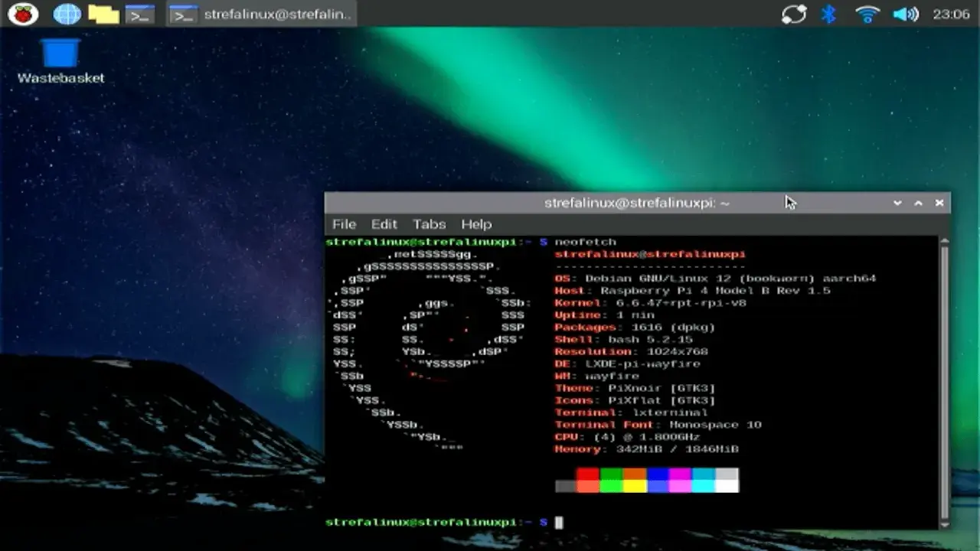Viewport: 980px width, 551px height.
Task: Click the terminal vertical scrollbar
Action: (944, 382)
